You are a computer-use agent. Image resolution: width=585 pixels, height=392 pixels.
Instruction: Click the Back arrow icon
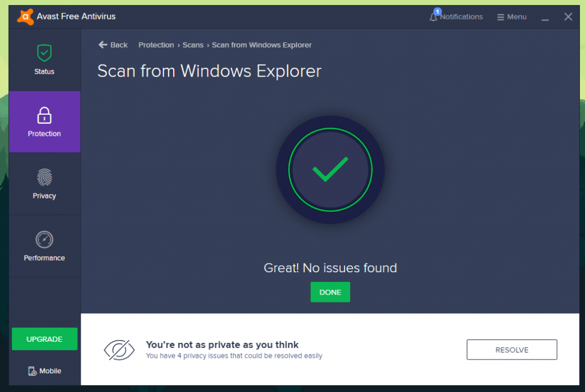click(103, 45)
